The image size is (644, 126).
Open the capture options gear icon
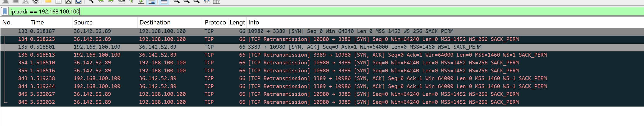point(36,1)
